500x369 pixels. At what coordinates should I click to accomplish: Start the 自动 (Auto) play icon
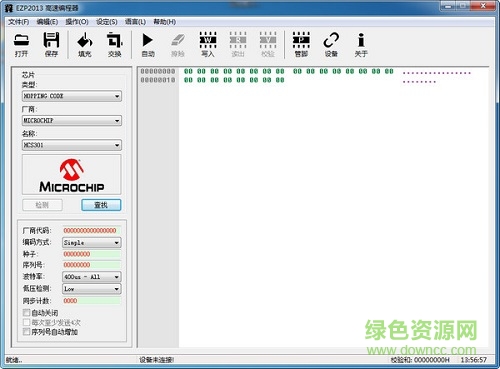148,44
